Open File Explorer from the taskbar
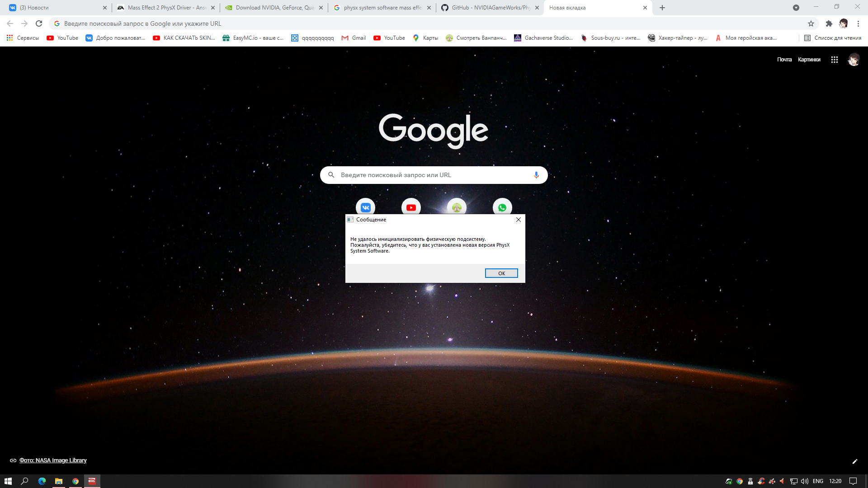This screenshot has height=488, width=868. coord(59,481)
